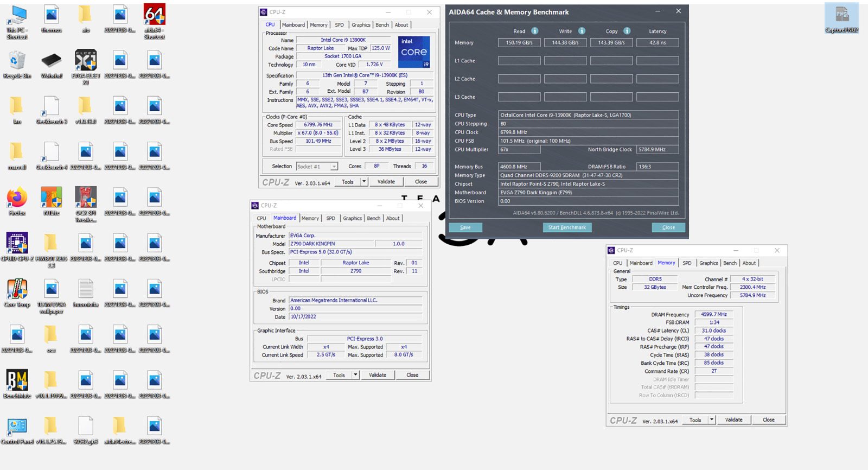Click the Read info icon in AIDA64
868x470 pixels.
(x=534, y=31)
